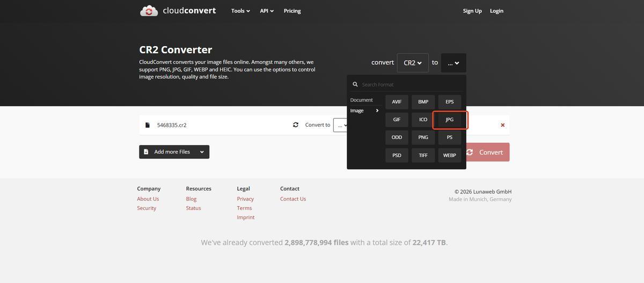Viewport: 644px width, 283px height.
Task: Remove the 5468335.cr2 file with red X
Action: [502, 125]
